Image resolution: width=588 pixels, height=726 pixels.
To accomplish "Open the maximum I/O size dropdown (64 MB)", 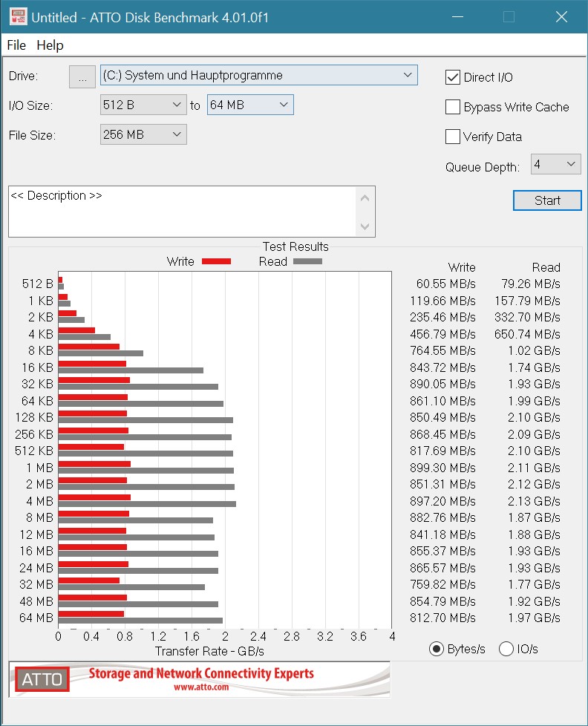I will [250, 105].
